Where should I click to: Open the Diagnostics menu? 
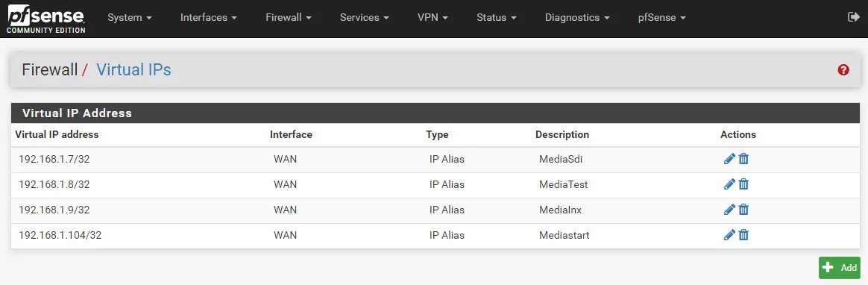tap(577, 18)
